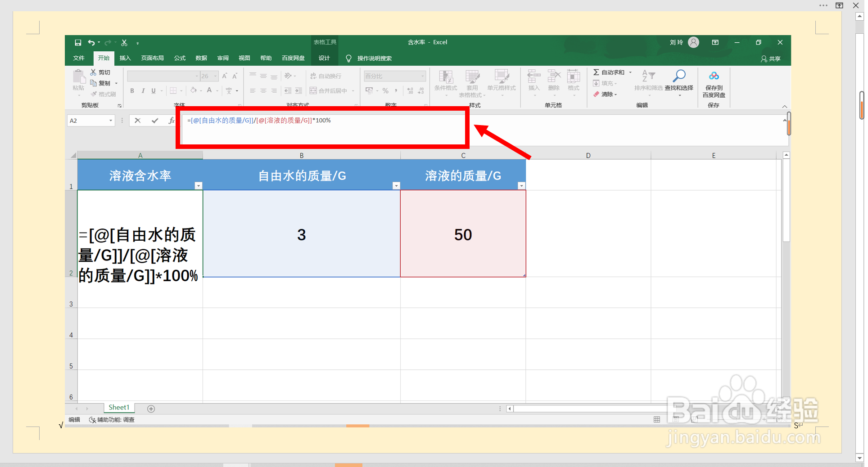Switch to the 插入 ribbon tab

[x=125, y=58]
